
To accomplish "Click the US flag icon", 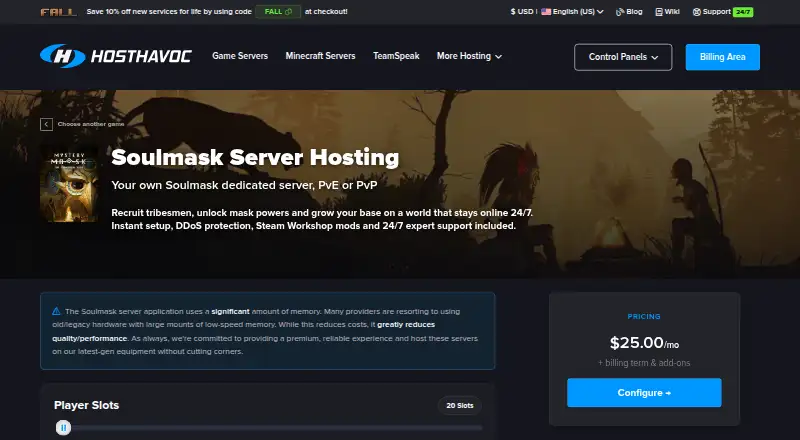I will click(546, 12).
